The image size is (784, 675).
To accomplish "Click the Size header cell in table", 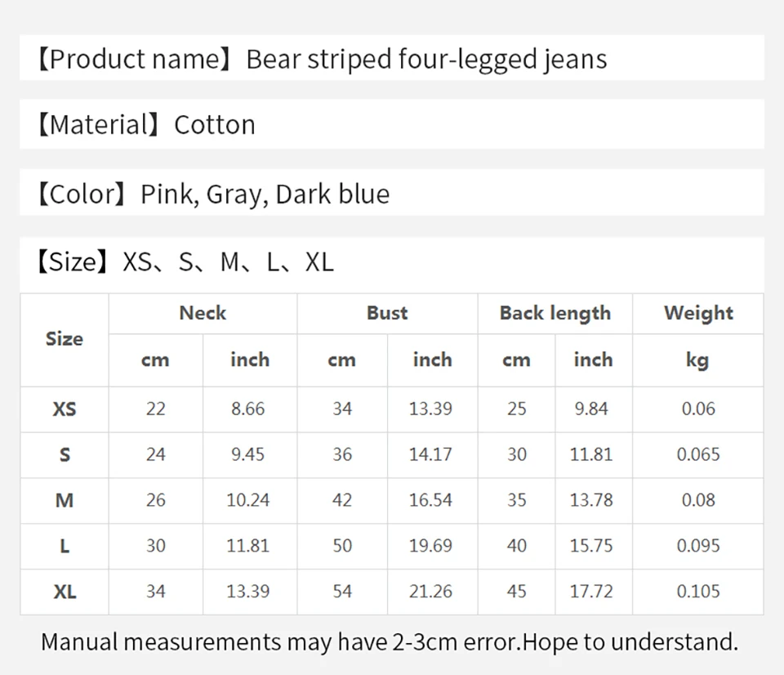I will pyautogui.click(x=65, y=339).
